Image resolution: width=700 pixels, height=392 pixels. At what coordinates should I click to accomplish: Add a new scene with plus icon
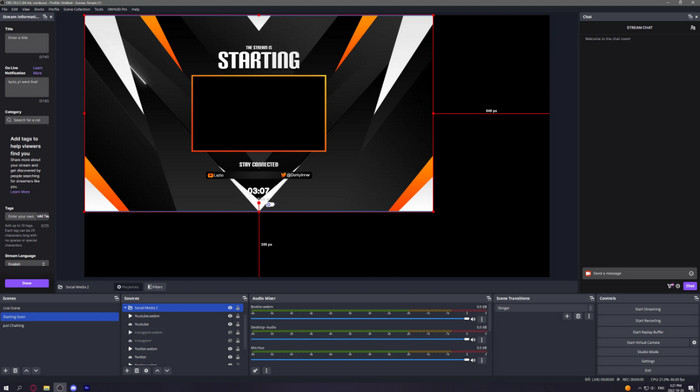(6, 371)
